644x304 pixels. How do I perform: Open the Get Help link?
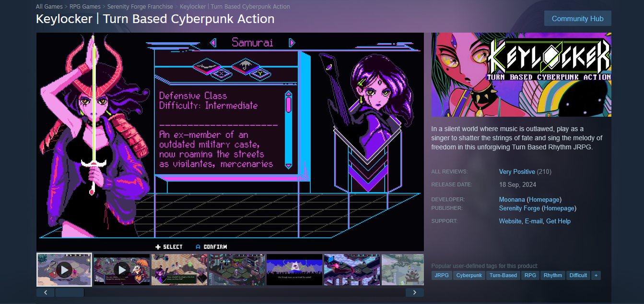[x=558, y=221]
